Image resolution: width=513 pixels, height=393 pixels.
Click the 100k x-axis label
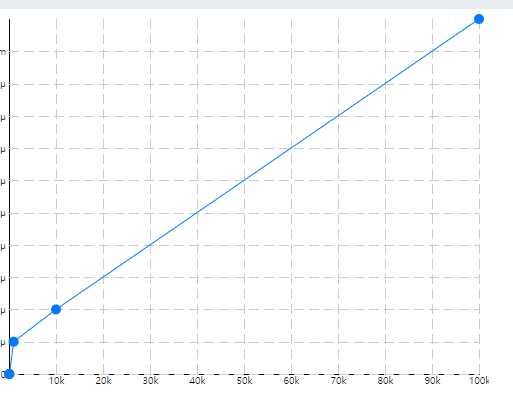tap(479, 381)
